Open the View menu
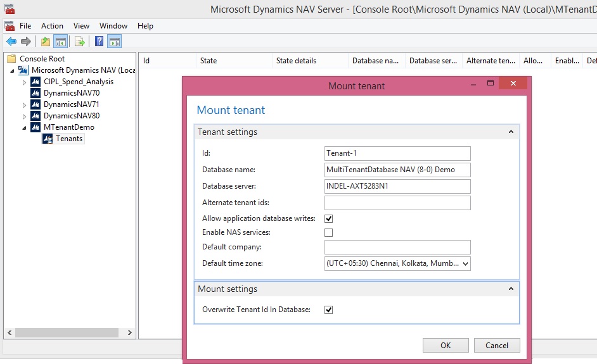Viewport: 597px width, 364px height. (81, 26)
